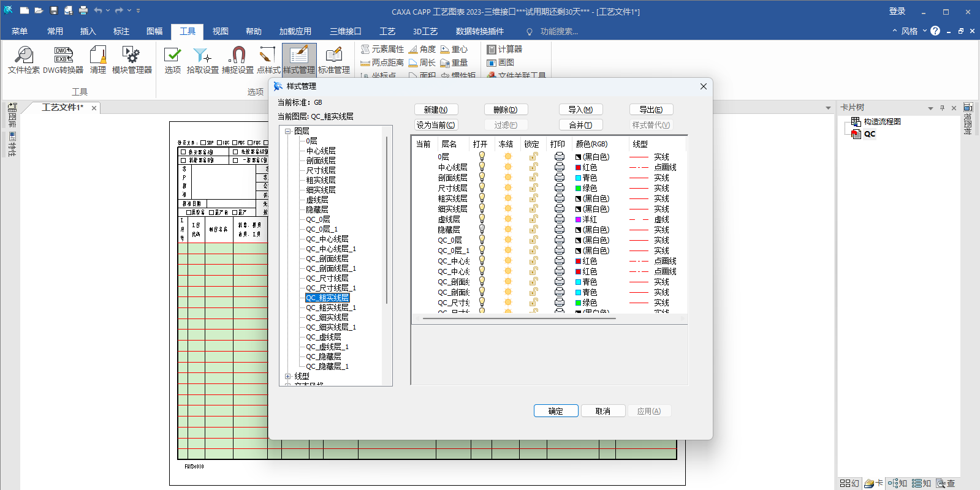The width and height of the screenshot is (980, 490).
Task: Launch the DWG转换器 converter
Action: [x=63, y=60]
